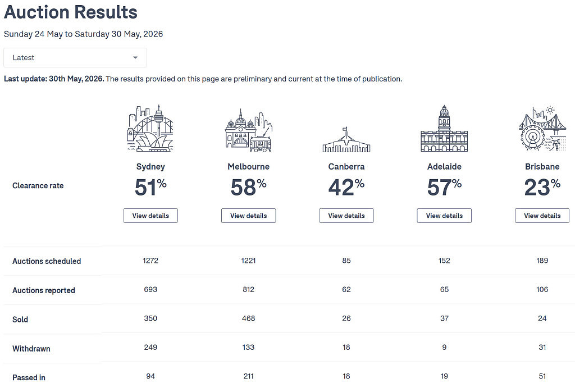View details for Adelaide auctions

444,216
